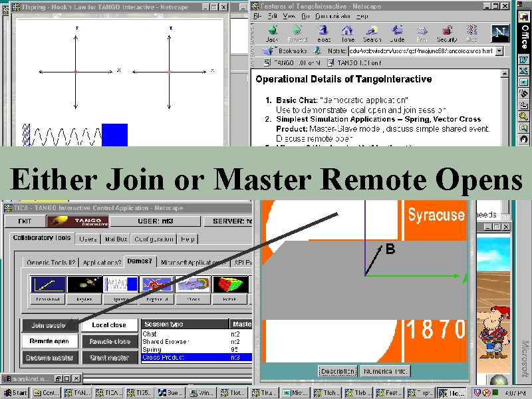Click the Netsite URL address field
532x399 pixels.
(x=422, y=51)
